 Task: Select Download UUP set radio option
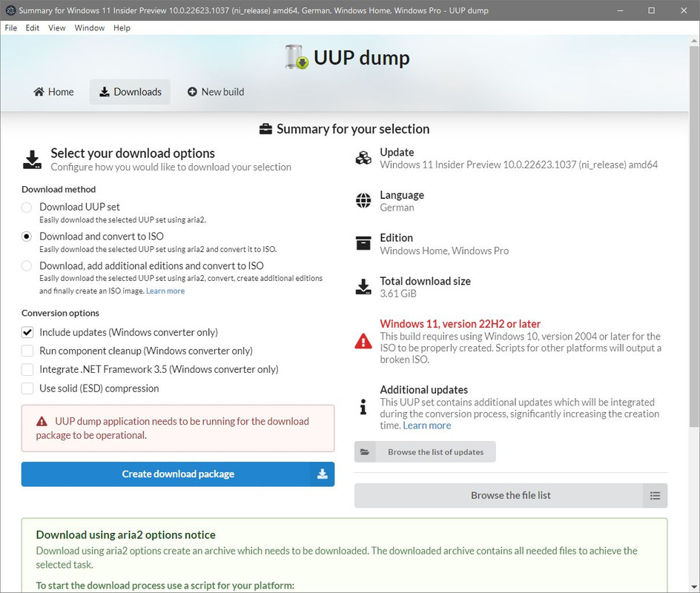pos(27,207)
